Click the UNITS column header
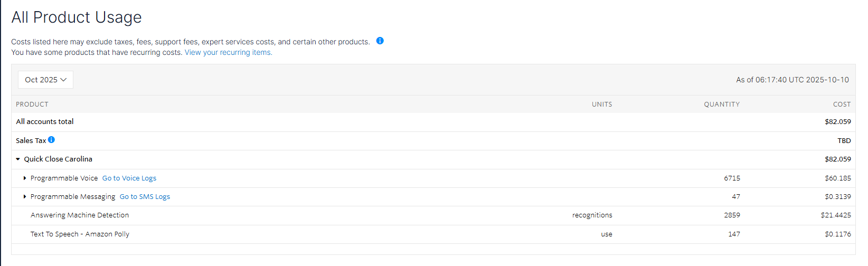Screen dimensions: 868x266 tap(602, 104)
